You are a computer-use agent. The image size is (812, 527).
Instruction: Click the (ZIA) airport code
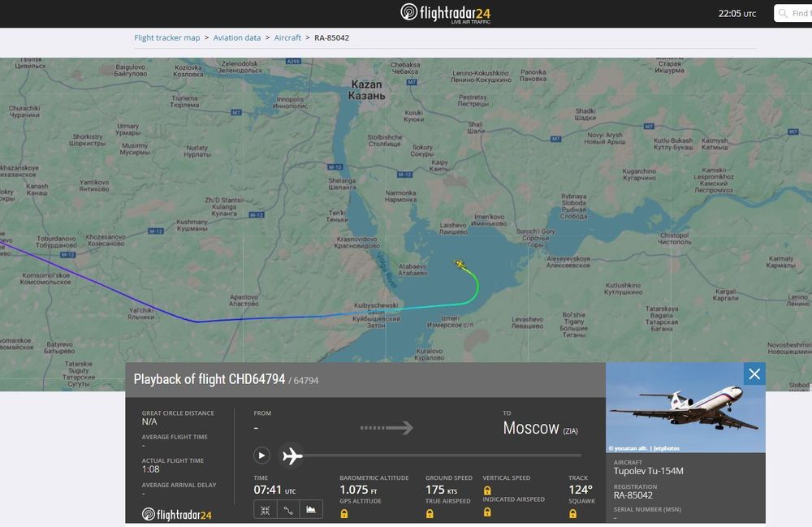[x=570, y=430]
